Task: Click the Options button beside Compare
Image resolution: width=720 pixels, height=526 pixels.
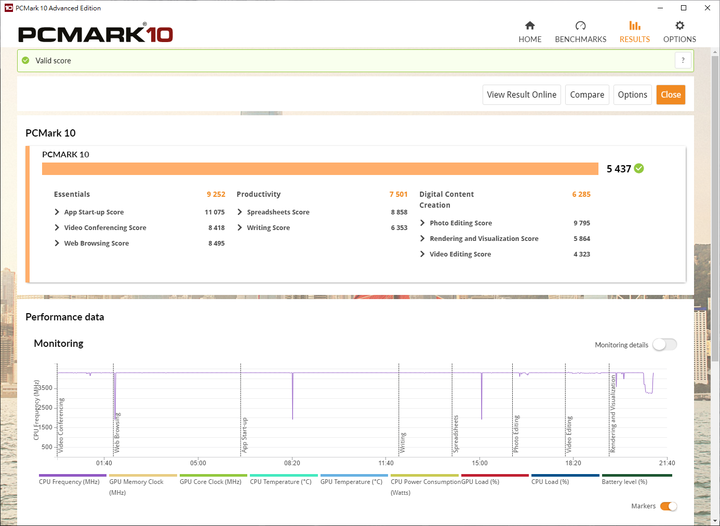Action: pyautogui.click(x=632, y=95)
